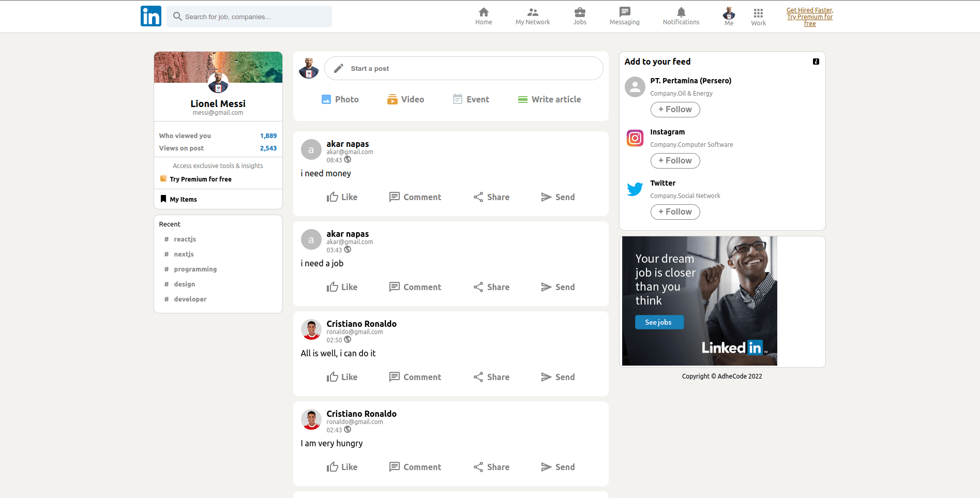
Task: Like the "All is well, i can do it" post
Action: point(342,377)
